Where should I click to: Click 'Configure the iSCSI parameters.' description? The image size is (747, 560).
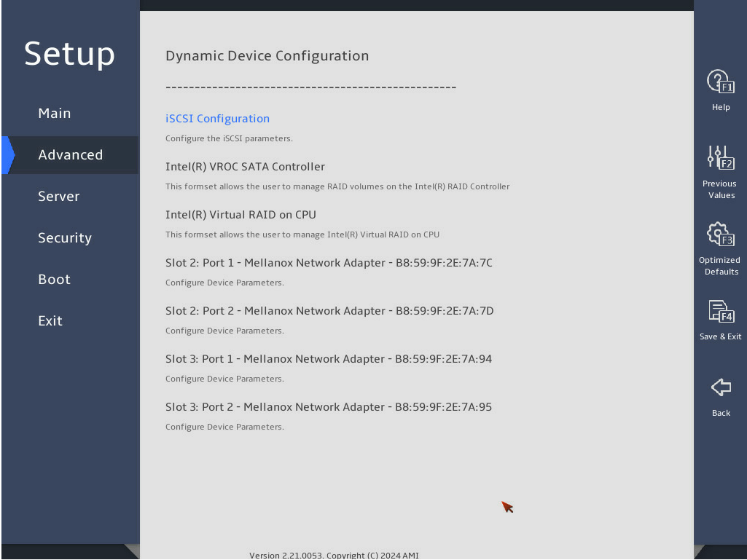[x=229, y=138]
